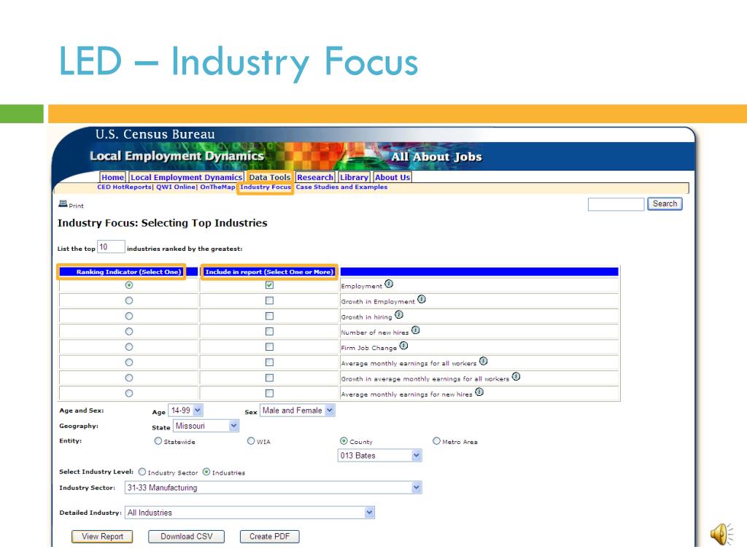Click the Download CSV button
The height and width of the screenshot is (560, 747).
pyautogui.click(x=186, y=536)
